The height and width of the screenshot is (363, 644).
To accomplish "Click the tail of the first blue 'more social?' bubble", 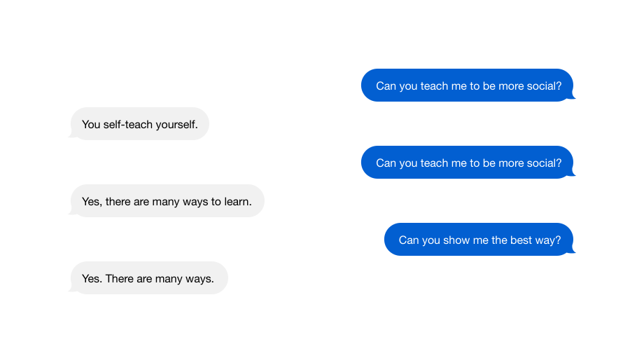I will coord(571,95).
